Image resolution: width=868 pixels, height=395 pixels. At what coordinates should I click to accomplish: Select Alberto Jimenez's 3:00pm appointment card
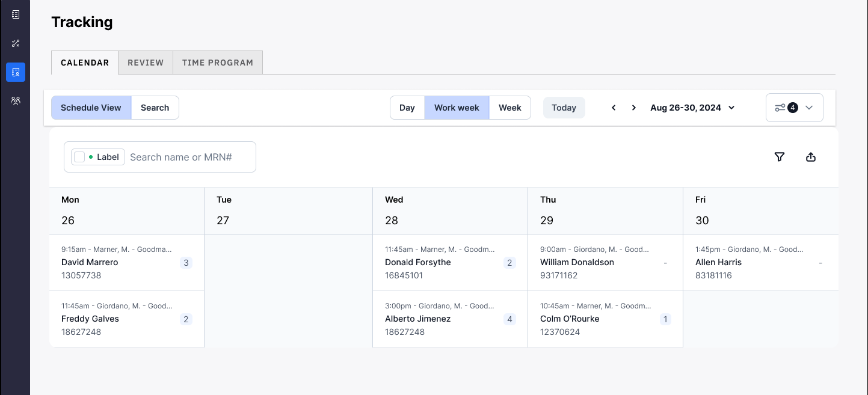(x=450, y=319)
